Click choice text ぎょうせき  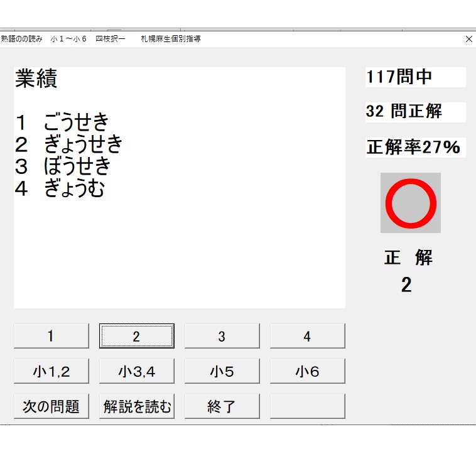pyautogui.click(x=83, y=144)
